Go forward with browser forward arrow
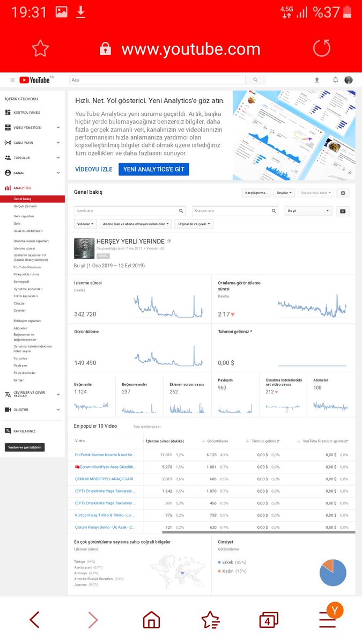This screenshot has width=362, height=644. click(x=93, y=620)
